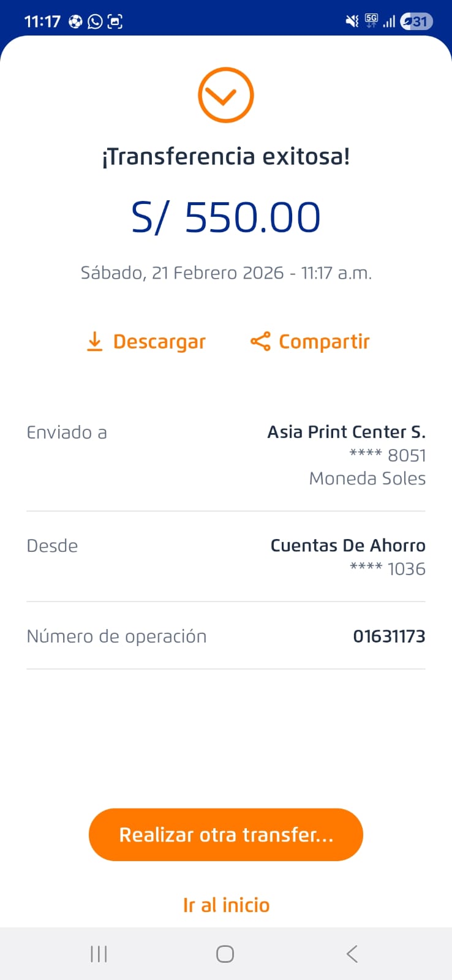Share the receipt using Compartir
This screenshot has width=452, height=980.
coord(324,341)
